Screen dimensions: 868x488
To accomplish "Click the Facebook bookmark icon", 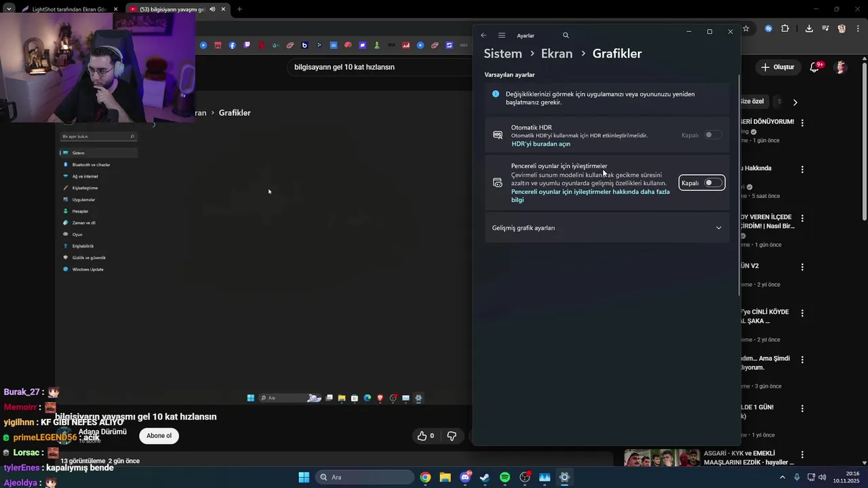I will (233, 45).
